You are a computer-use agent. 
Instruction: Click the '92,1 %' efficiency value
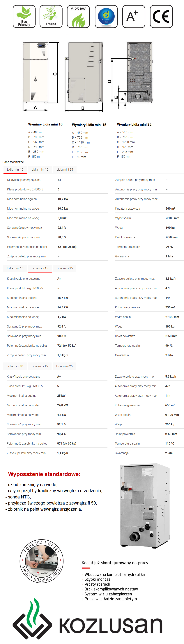pos(61,424)
